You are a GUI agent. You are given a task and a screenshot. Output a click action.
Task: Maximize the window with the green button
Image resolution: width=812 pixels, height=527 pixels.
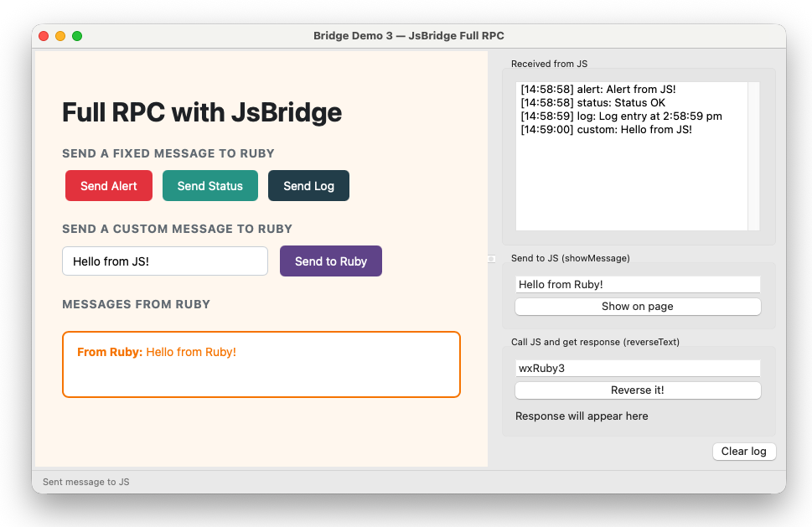[x=77, y=36]
